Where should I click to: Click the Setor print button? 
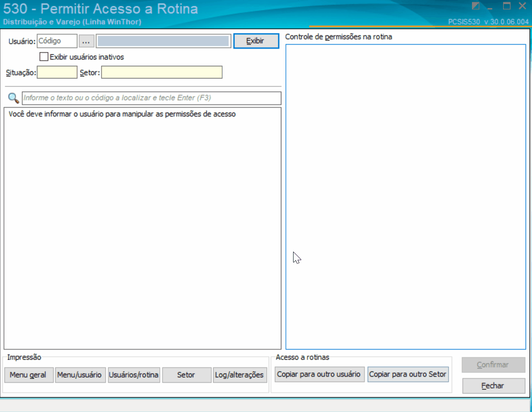(187, 375)
